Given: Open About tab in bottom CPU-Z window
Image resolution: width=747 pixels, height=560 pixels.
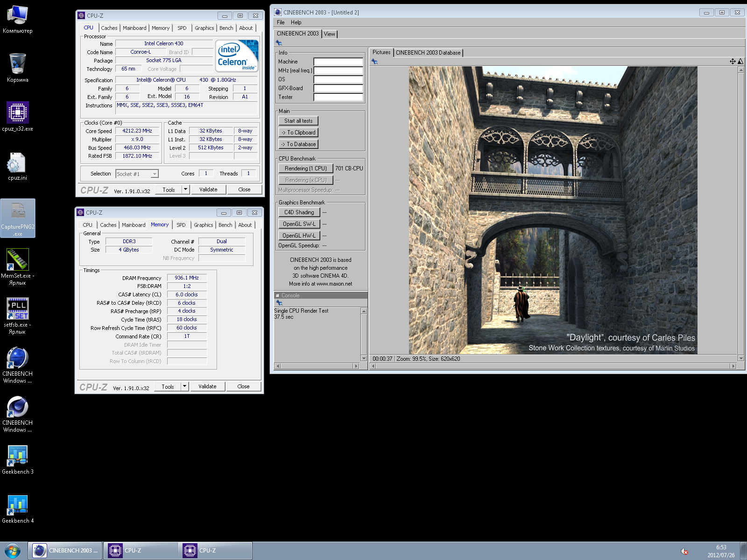Looking at the screenshot, I should click(x=245, y=225).
